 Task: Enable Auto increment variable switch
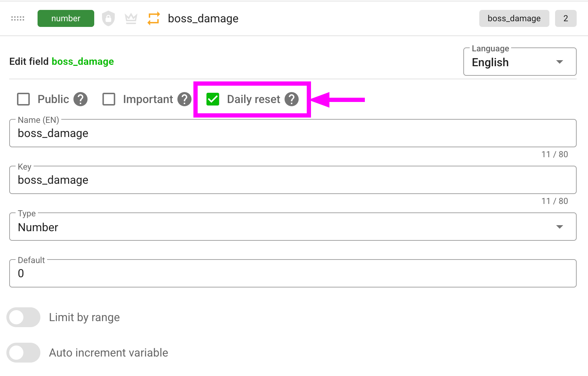[x=23, y=353]
